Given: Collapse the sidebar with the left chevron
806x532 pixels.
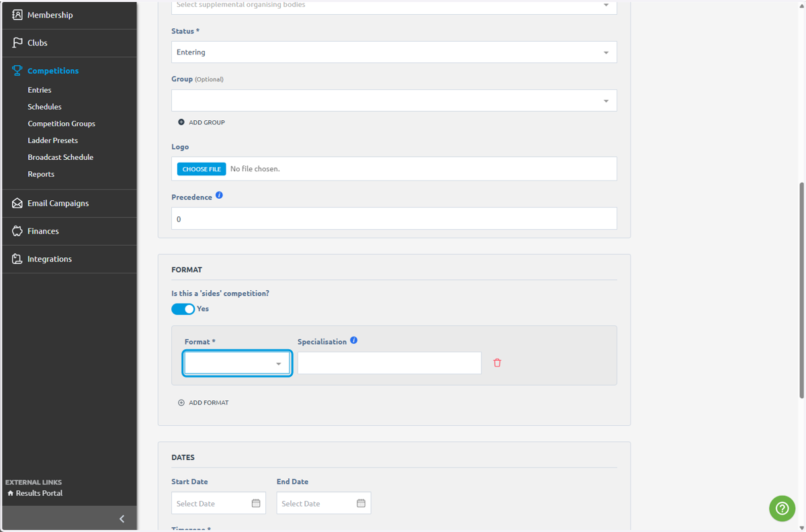Looking at the screenshot, I should pos(122,519).
